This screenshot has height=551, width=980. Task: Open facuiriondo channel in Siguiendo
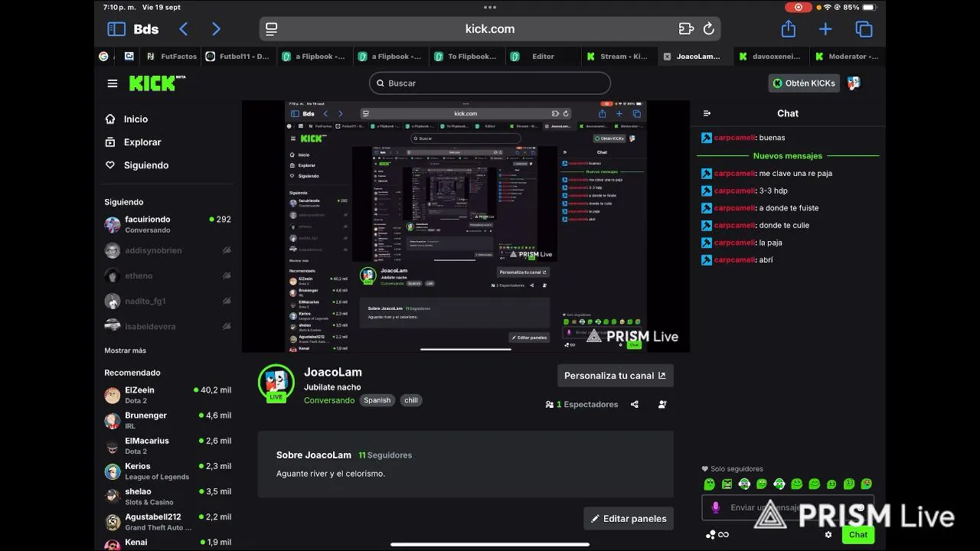click(168, 225)
